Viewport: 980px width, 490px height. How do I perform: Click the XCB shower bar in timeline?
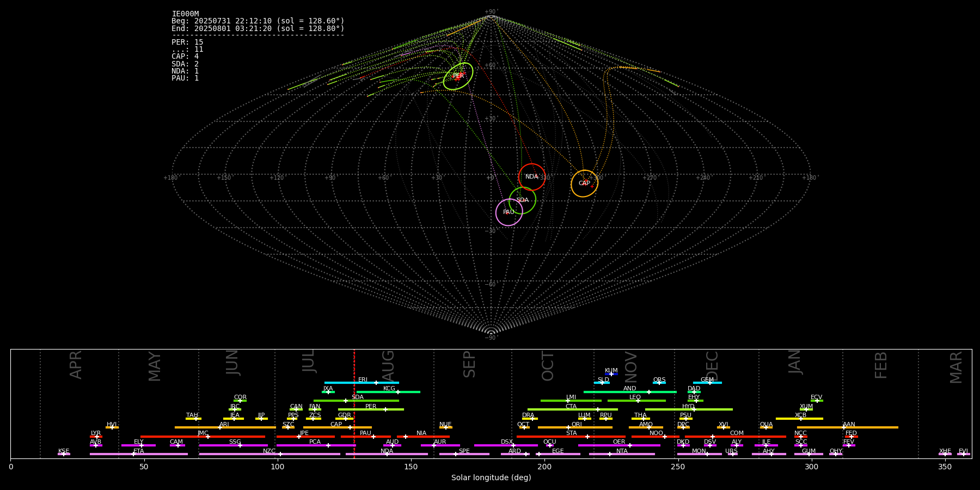pyautogui.click(x=799, y=419)
